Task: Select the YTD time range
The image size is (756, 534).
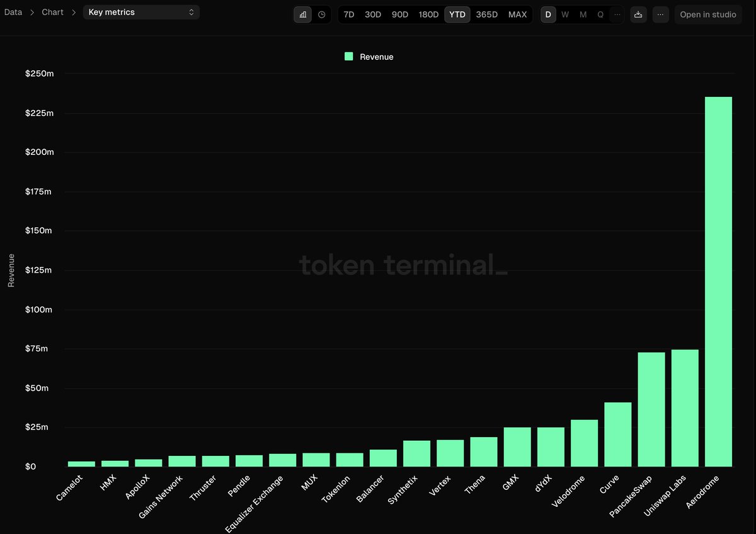Action: point(457,14)
